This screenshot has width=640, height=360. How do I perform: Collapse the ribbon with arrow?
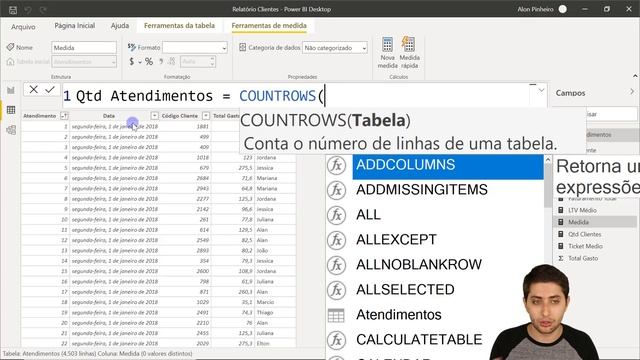coord(635,76)
